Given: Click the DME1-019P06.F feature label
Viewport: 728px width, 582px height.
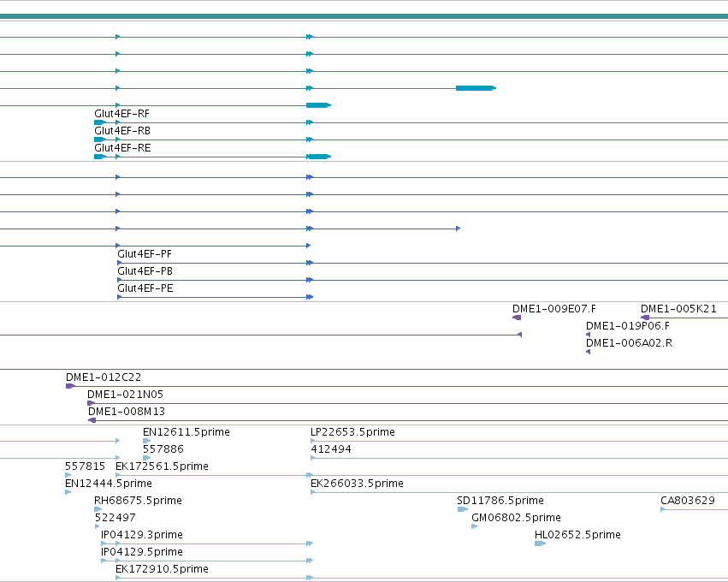Looking at the screenshot, I should click(628, 326).
